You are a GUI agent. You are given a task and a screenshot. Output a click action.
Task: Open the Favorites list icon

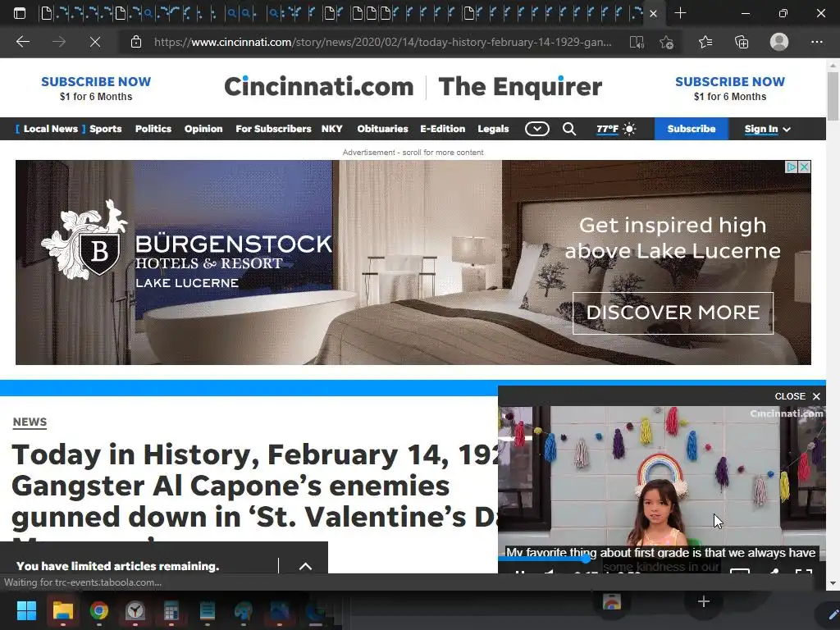click(x=705, y=42)
